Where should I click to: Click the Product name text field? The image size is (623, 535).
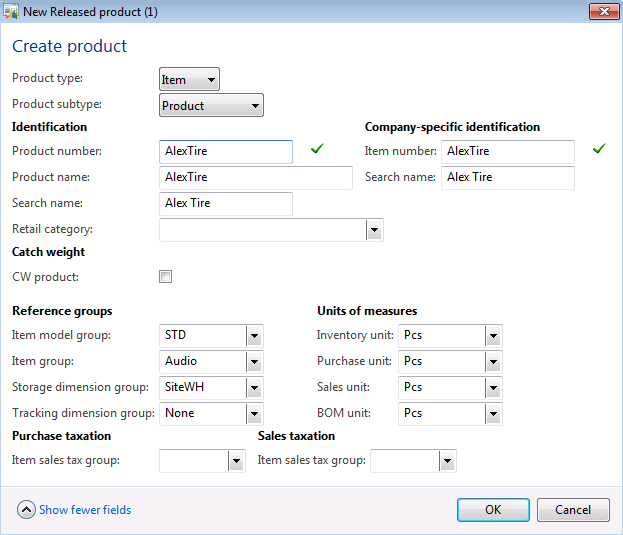[255, 178]
